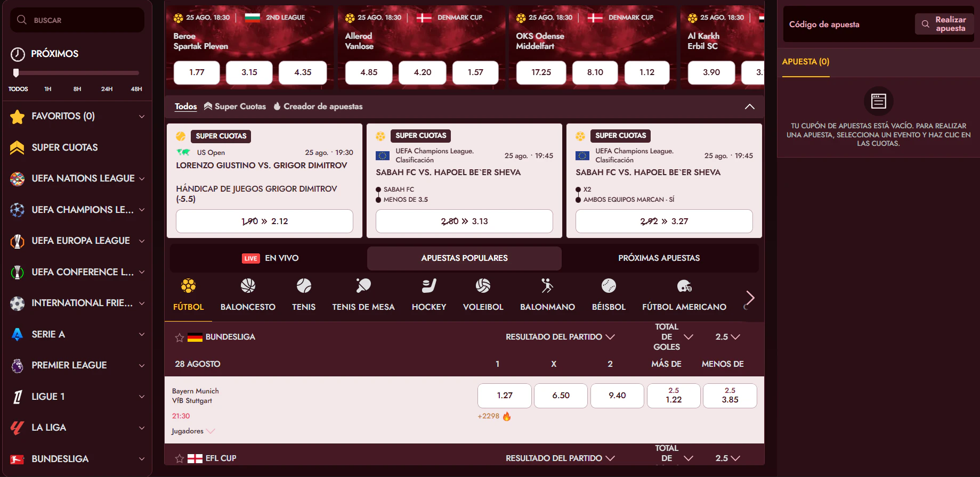Select International Friendlies ball icon

point(17,303)
